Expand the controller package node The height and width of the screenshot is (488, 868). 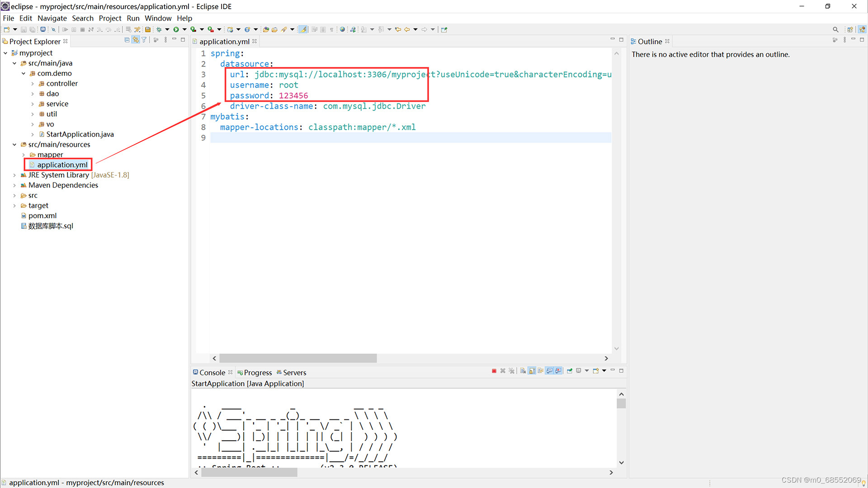coord(33,84)
